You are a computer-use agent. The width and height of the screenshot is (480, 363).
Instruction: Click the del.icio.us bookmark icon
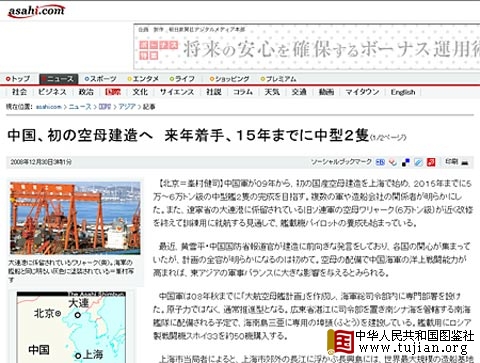[x=406, y=162]
